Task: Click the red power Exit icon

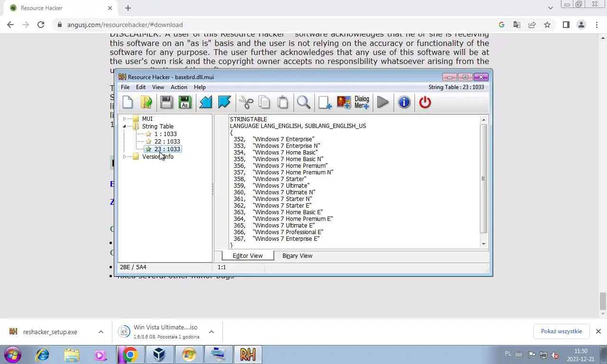Action: 425,102
